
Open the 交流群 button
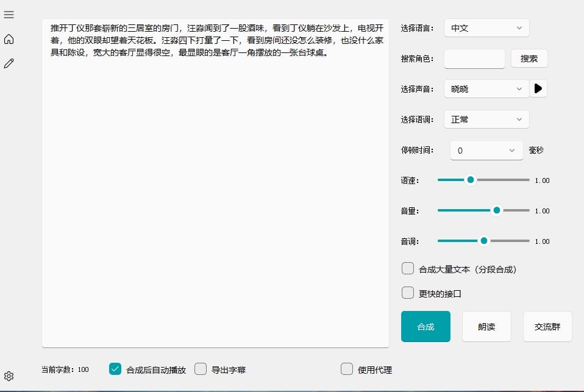[x=547, y=326]
